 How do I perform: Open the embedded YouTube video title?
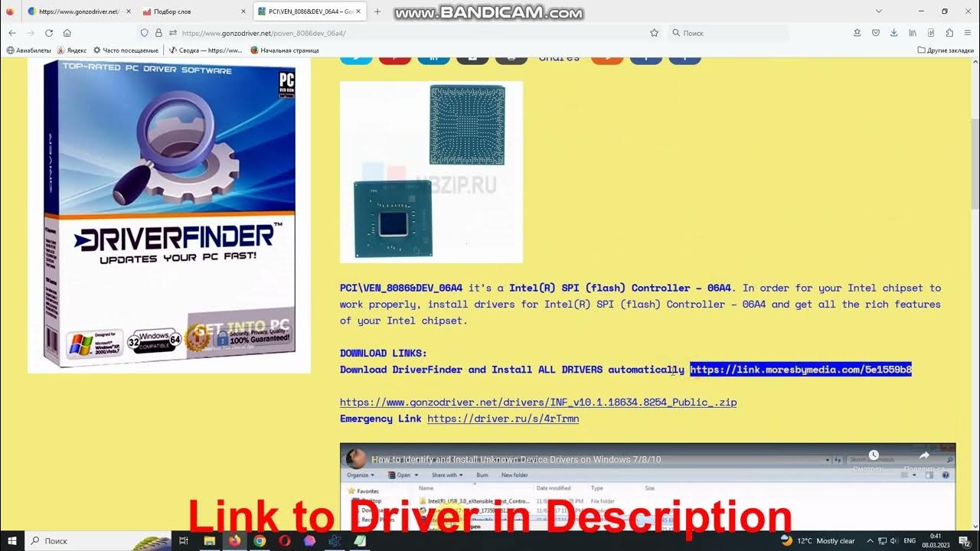pos(516,459)
